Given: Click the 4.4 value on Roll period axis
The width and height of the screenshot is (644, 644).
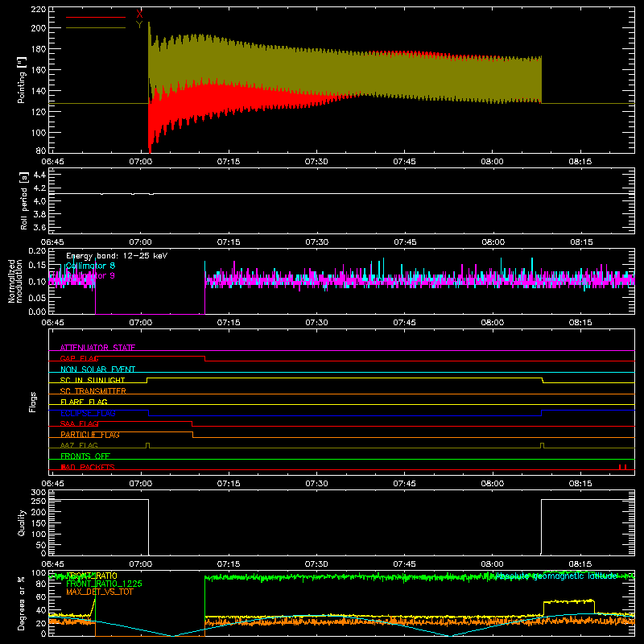Looking at the screenshot, I should pyautogui.click(x=39, y=175).
